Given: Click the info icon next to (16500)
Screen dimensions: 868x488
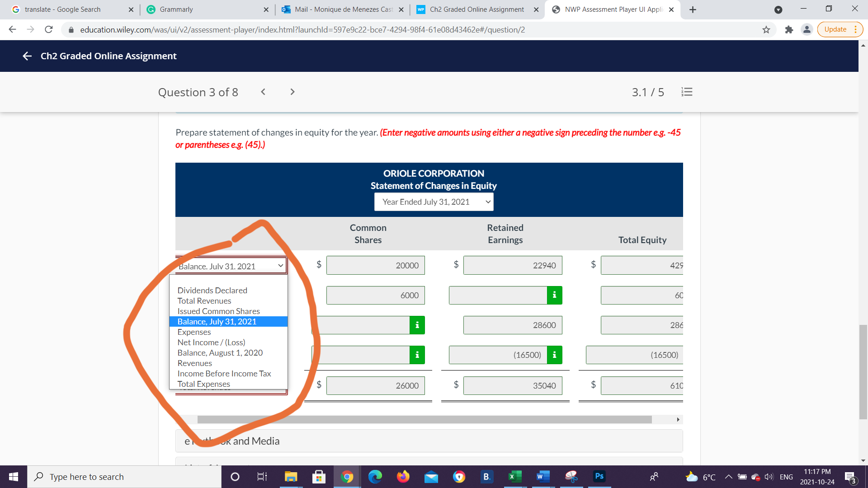Looking at the screenshot, I should [x=555, y=355].
